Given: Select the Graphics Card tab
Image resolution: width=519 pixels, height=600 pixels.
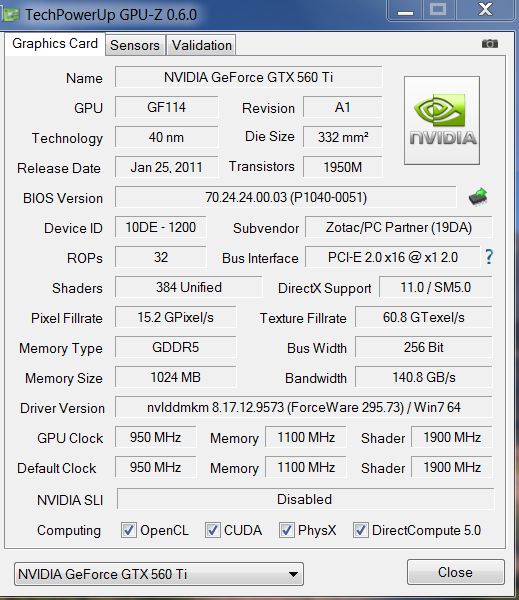Looking at the screenshot, I should click(x=55, y=44).
